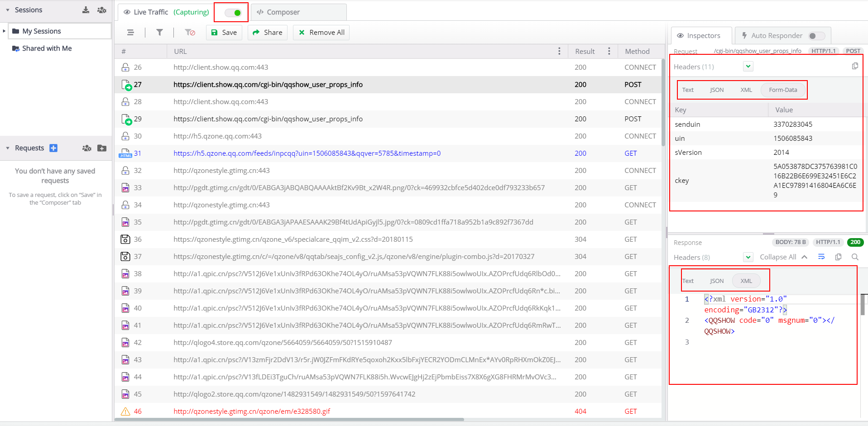Click the Remove All button
Image resolution: width=868 pixels, height=426 pixels.
click(321, 33)
